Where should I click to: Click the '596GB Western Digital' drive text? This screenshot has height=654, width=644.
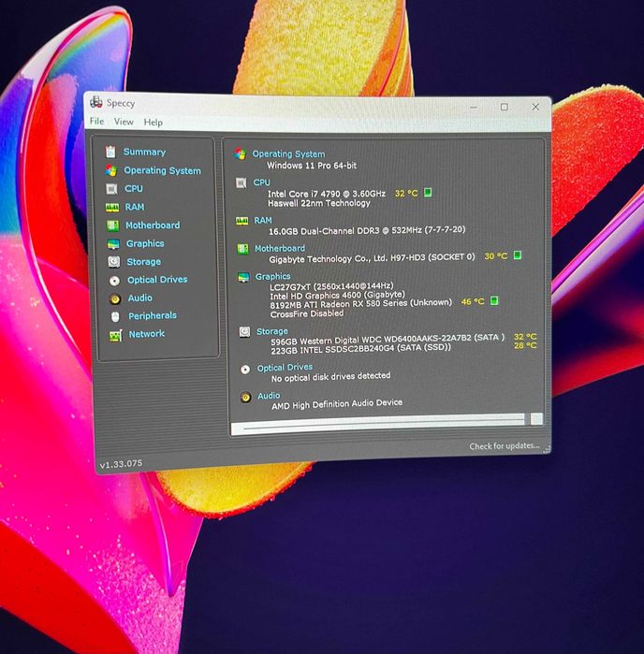tap(388, 340)
